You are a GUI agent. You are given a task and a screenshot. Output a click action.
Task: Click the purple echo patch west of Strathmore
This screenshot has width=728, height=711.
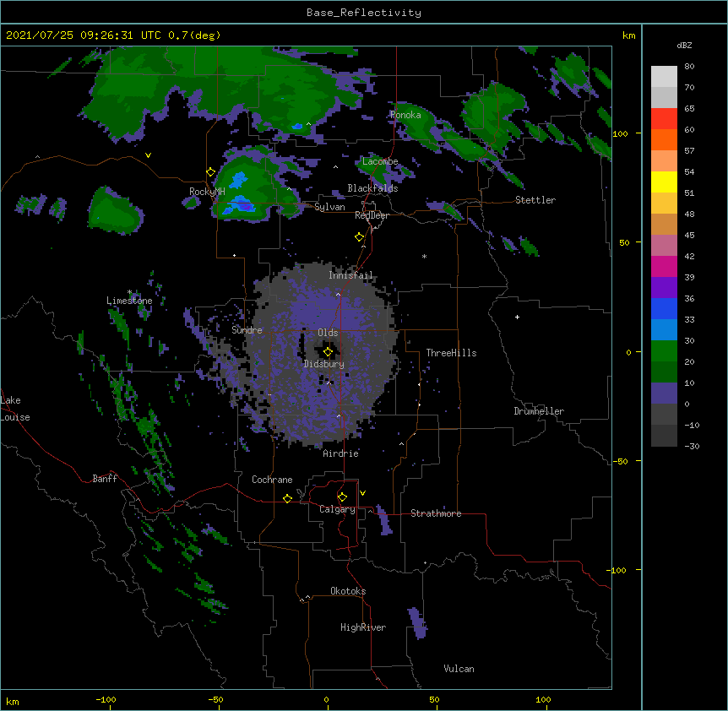[384, 520]
